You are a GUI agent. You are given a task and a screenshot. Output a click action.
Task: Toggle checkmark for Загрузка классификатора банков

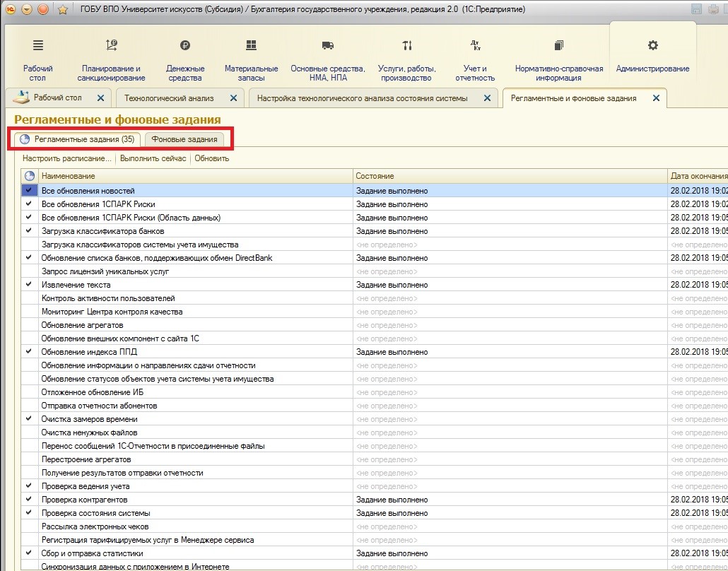coord(29,231)
